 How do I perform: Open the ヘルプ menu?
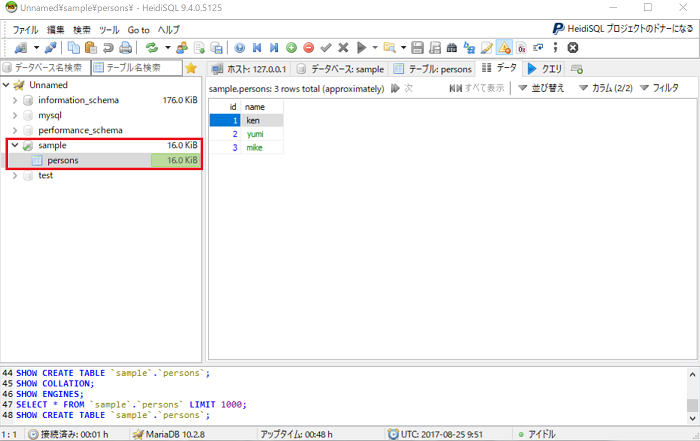click(x=169, y=30)
